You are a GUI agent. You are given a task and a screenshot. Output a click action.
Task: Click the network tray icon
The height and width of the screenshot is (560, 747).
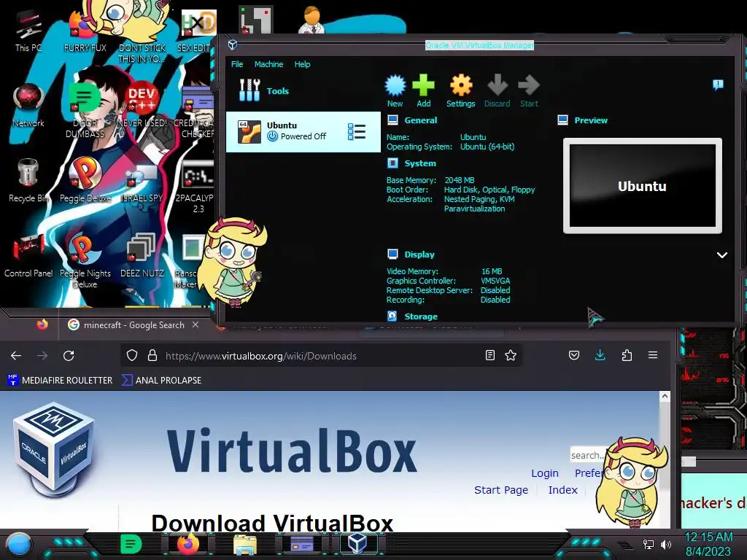pyautogui.click(x=648, y=544)
